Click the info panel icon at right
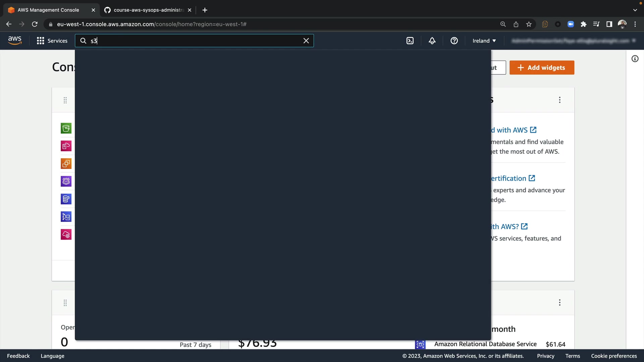This screenshot has height=362, width=644. (x=635, y=59)
